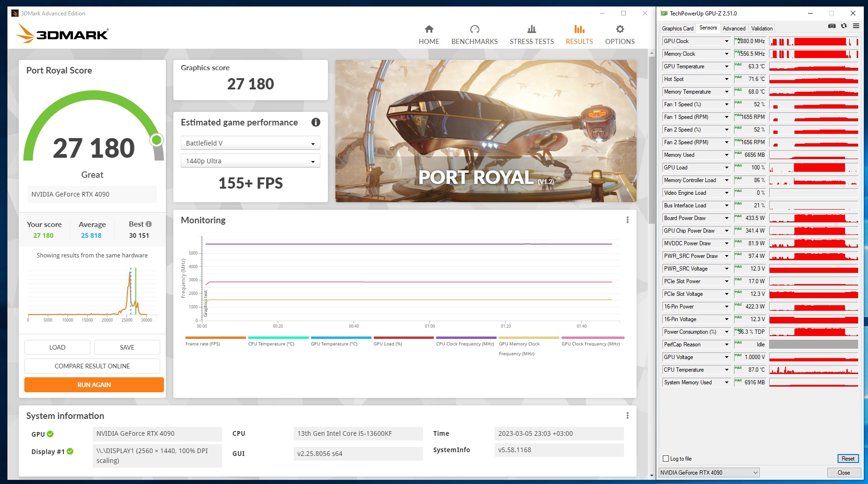Image resolution: width=868 pixels, height=484 pixels.
Task: Click the green check next to GPU
Action: tap(50, 434)
